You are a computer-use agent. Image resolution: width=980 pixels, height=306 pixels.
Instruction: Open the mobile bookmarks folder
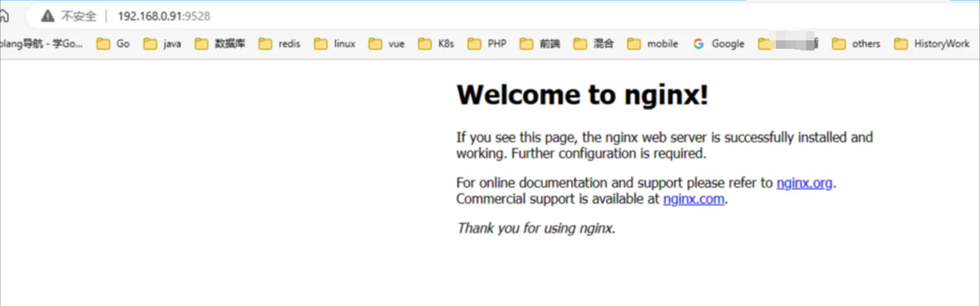point(653,44)
